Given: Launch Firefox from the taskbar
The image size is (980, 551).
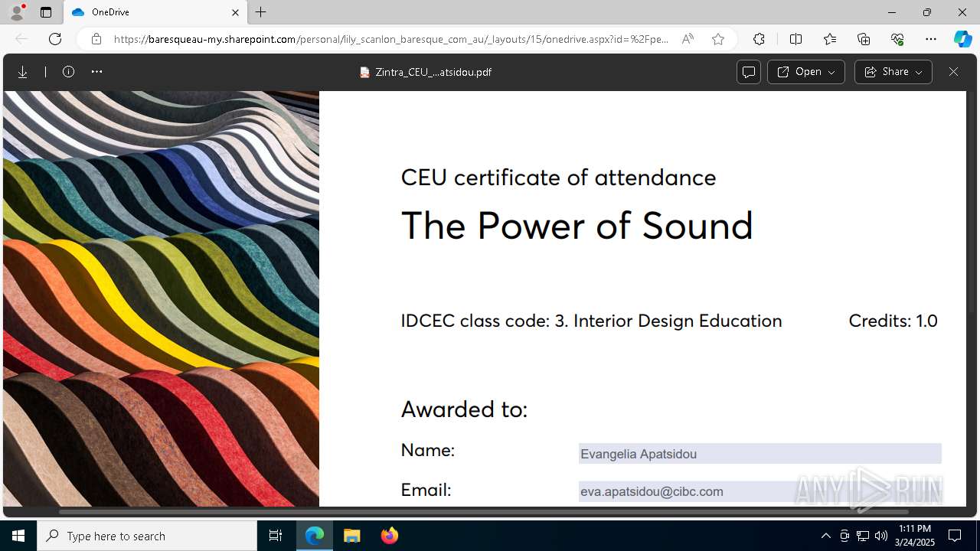Looking at the screenshot, I should (x=389, y=536).
